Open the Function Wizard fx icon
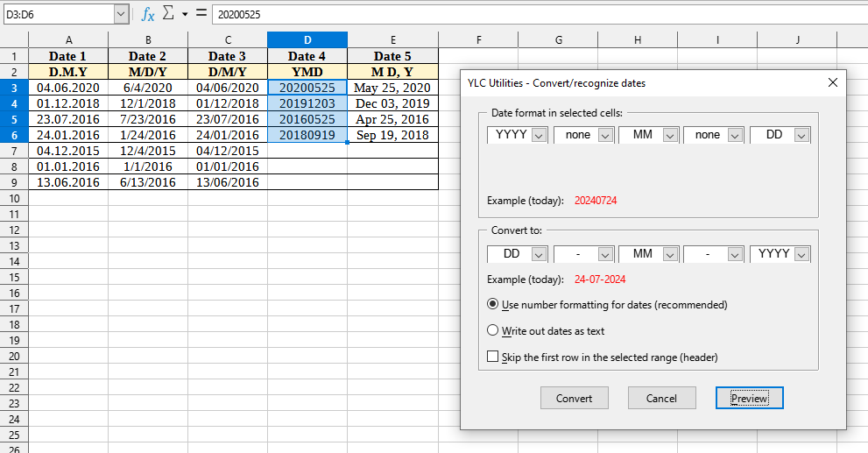 coord(148,14)
